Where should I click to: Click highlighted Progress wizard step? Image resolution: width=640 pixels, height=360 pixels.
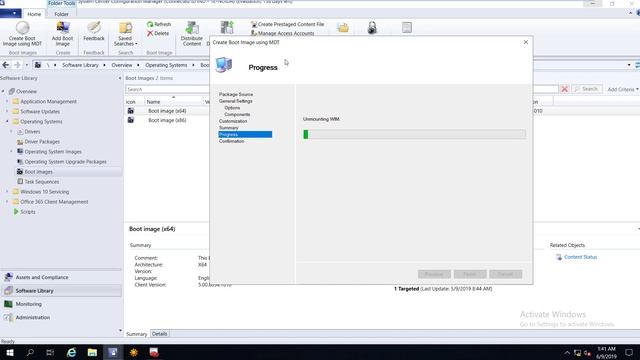pos(245,134)
